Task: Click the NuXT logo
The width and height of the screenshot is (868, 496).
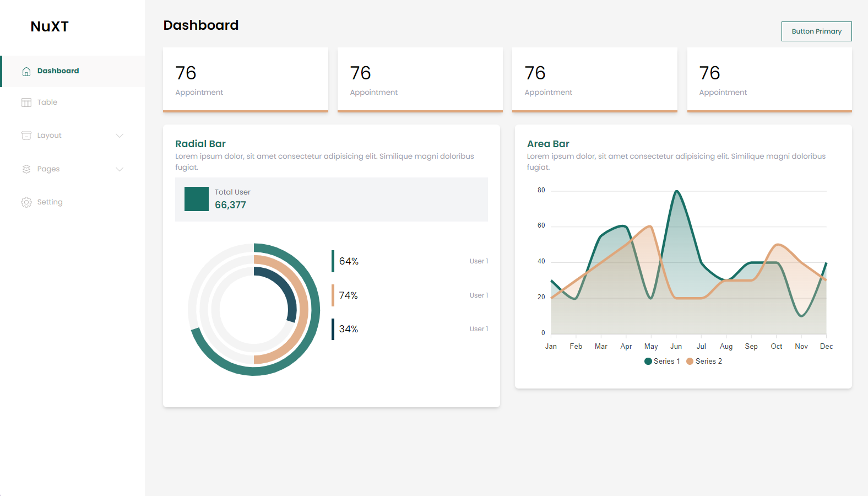Action: pos(50,26)
